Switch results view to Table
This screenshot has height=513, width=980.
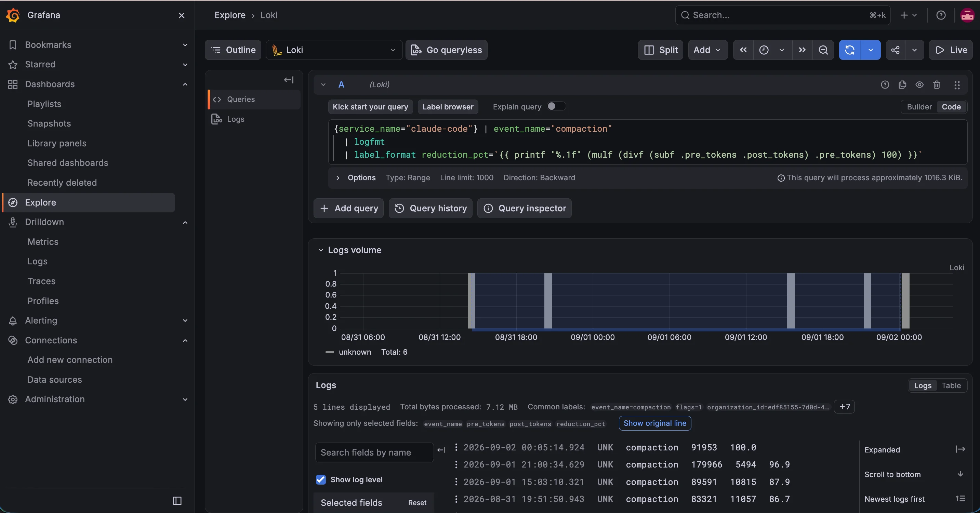951,385
